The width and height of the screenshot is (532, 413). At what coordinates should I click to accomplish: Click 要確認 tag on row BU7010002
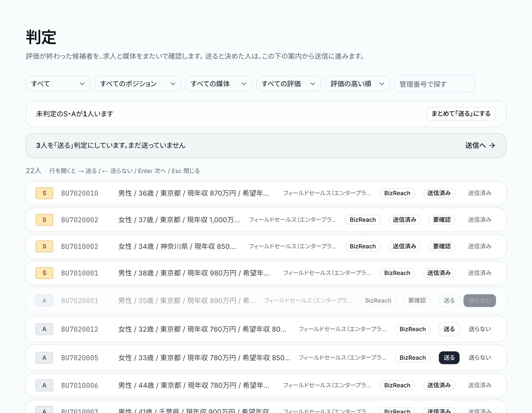[x=442, y=246]
